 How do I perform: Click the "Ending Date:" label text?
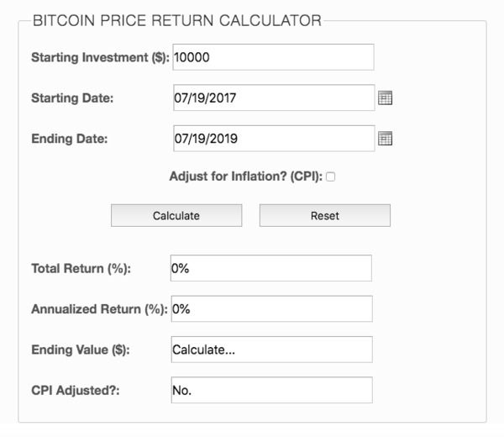[x=70, y=139]
